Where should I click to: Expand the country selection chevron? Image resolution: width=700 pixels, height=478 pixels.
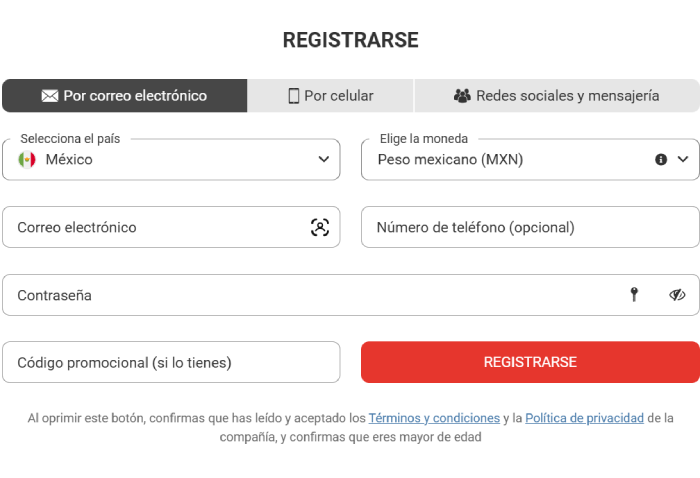(324, 159)
